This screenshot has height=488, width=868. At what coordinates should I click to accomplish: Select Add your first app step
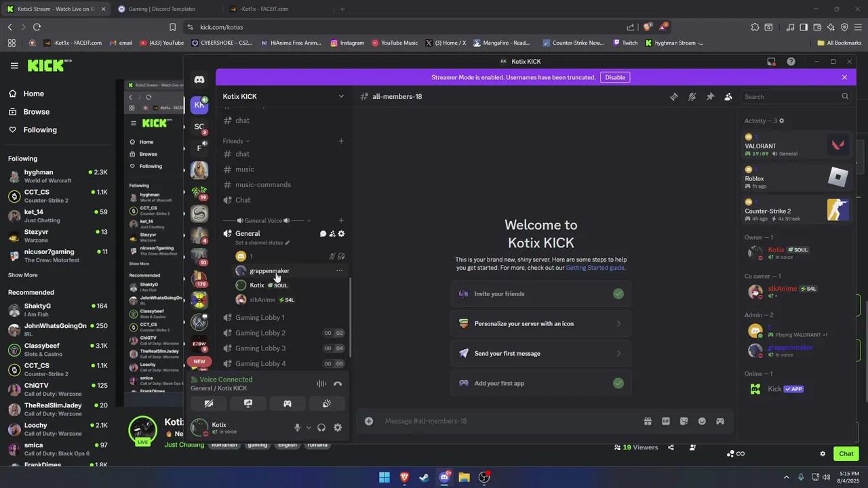[541, 383]
